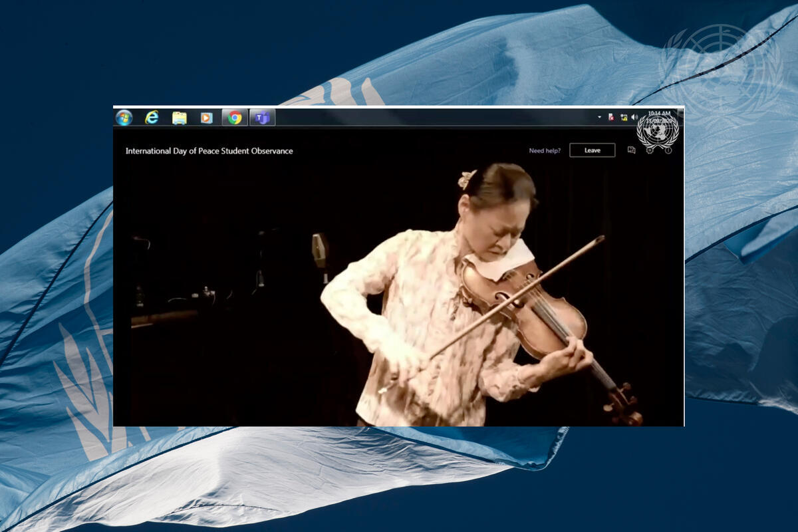The height and width of the screenshot is (532, 798).
Task: Open the settings gear in the meeting header
Action: (x=650, y=150)
